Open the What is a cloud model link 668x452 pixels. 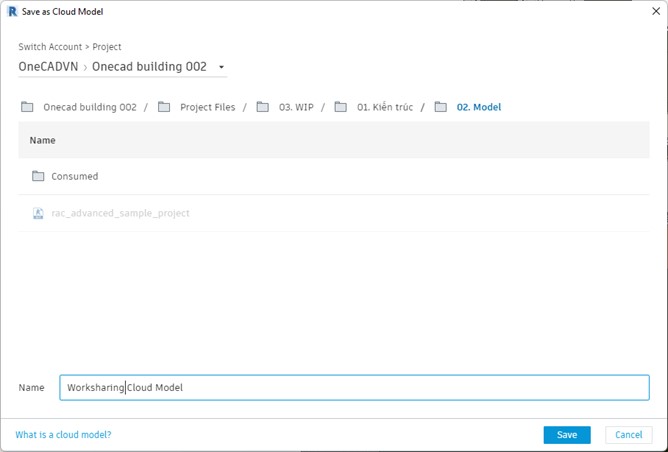point(63,435)
